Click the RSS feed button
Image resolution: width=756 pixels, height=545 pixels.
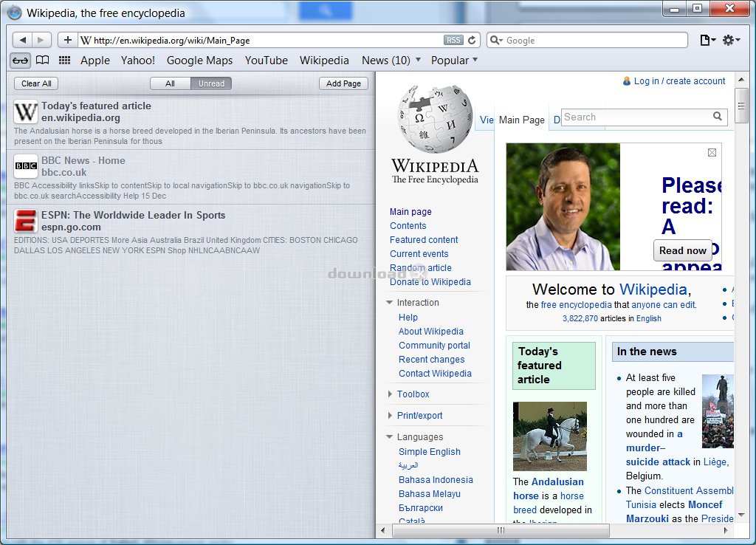(453, 40)
